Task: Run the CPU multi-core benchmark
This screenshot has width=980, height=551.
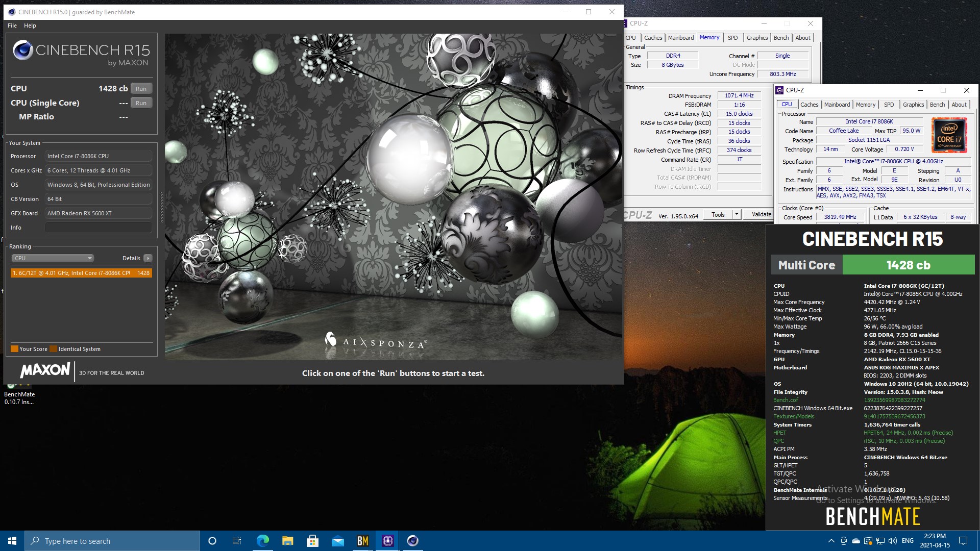Action: [141, 89]
